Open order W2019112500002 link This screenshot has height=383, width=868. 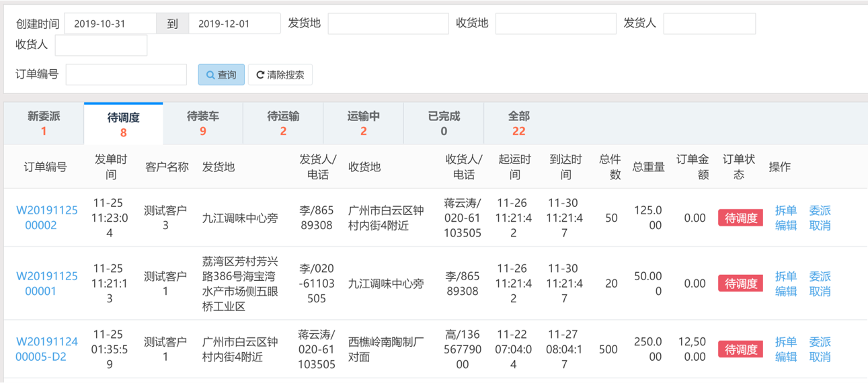point(46,218)
